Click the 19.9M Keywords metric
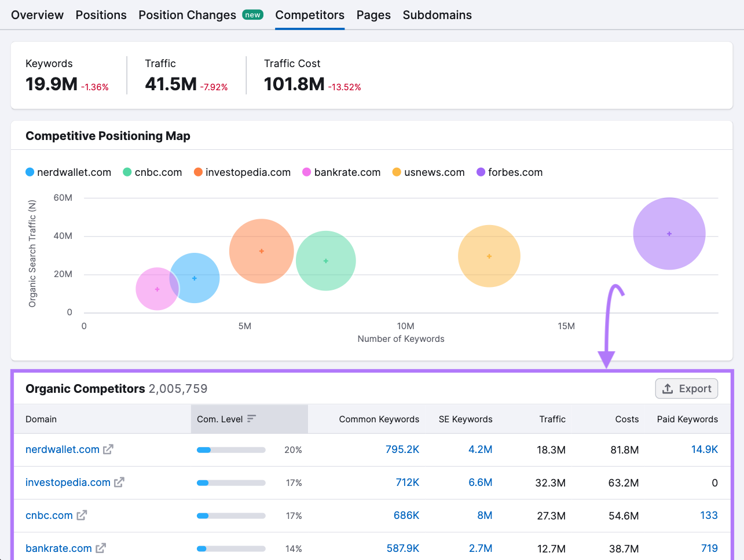The width and height of the screenshot is (744, 560). (52, 84)
